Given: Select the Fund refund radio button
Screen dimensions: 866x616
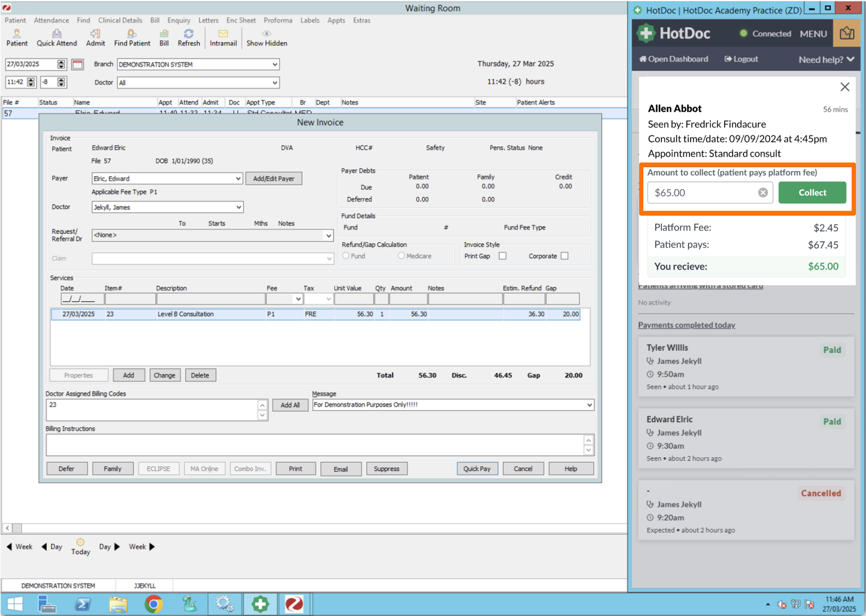Looking at the screenshot, I should coord(346,256).
